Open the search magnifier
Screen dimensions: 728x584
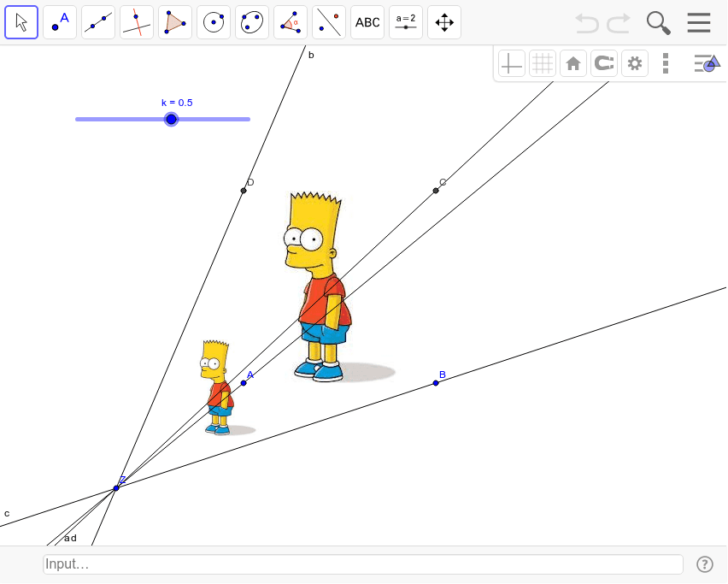tap(658, 23)
